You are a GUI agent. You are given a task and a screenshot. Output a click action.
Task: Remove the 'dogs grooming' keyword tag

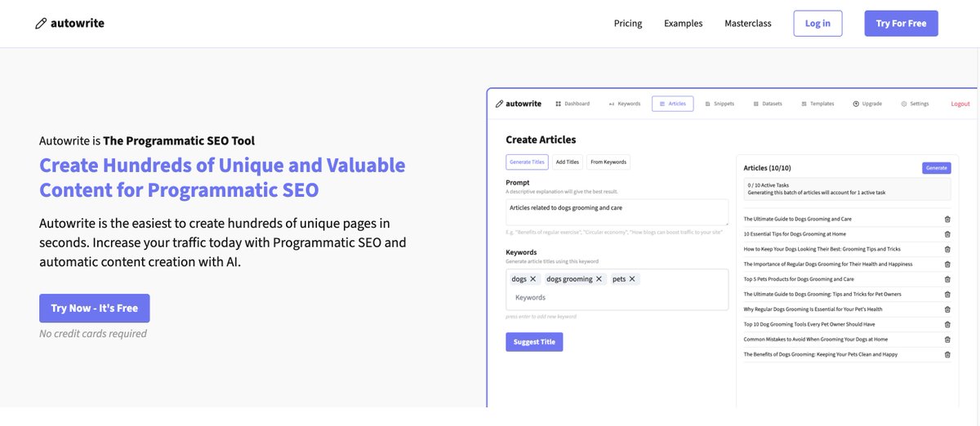(599, 279)
